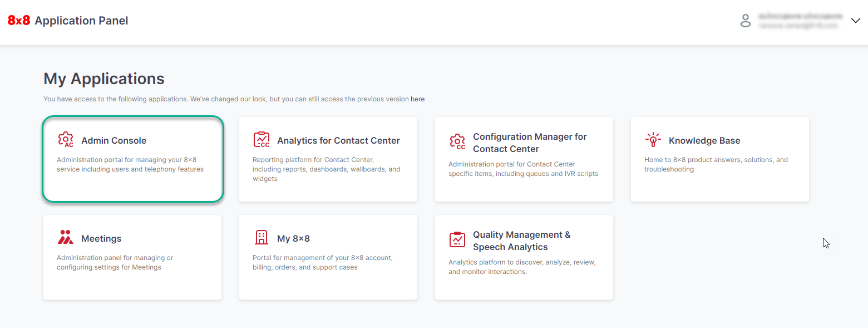
Task: Click 'configuring settings for Meetings' description
Action: [115, 262]
